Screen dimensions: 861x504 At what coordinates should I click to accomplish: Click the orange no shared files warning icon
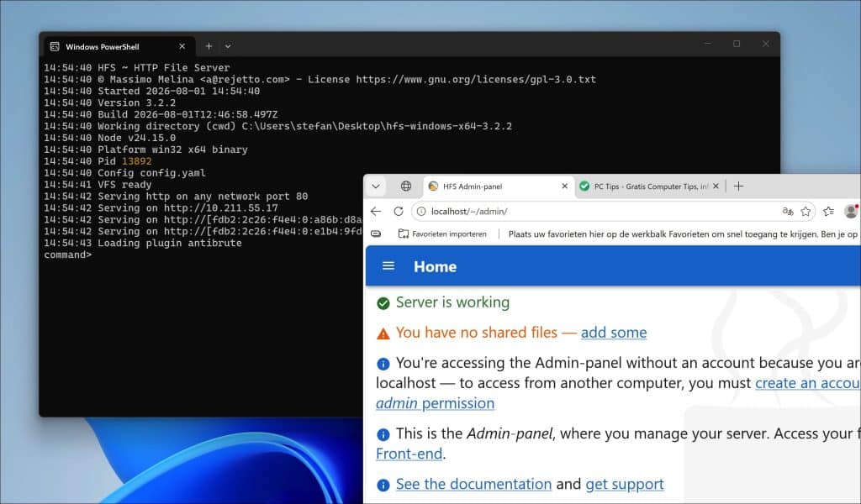383,333
